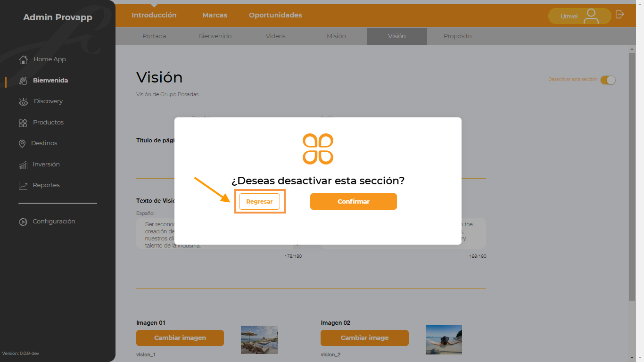Screen dimensions: 644x362
Task: Switch to the Bienvenido tab
Action: click(x=215, y=36)
